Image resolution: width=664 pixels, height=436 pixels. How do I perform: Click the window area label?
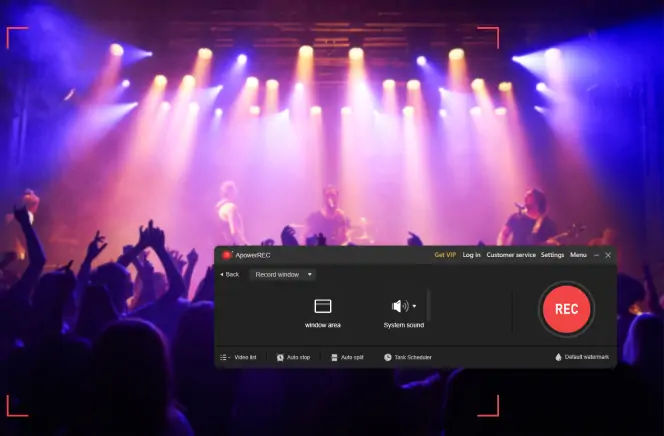323,325
